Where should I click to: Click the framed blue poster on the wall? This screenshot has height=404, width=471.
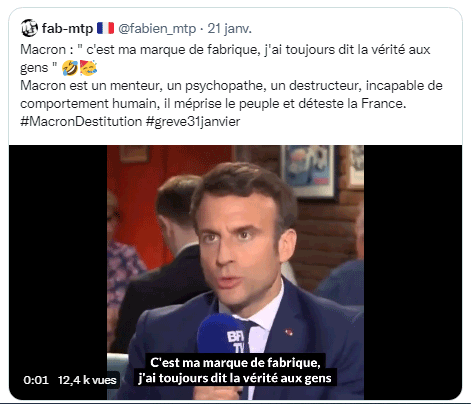(309, 171)
